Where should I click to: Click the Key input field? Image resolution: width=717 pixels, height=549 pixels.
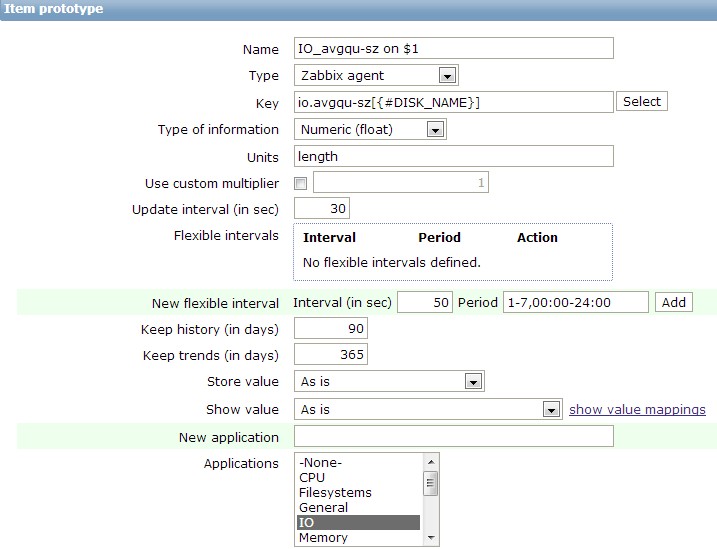pos(454,102)
